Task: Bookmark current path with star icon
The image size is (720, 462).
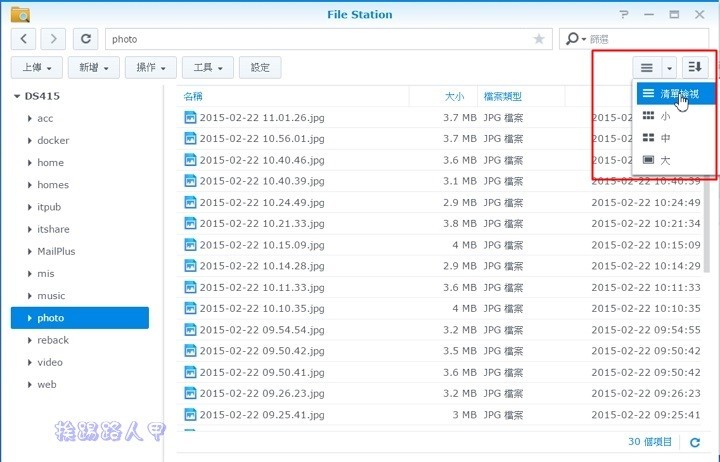Action: [539, 39]
